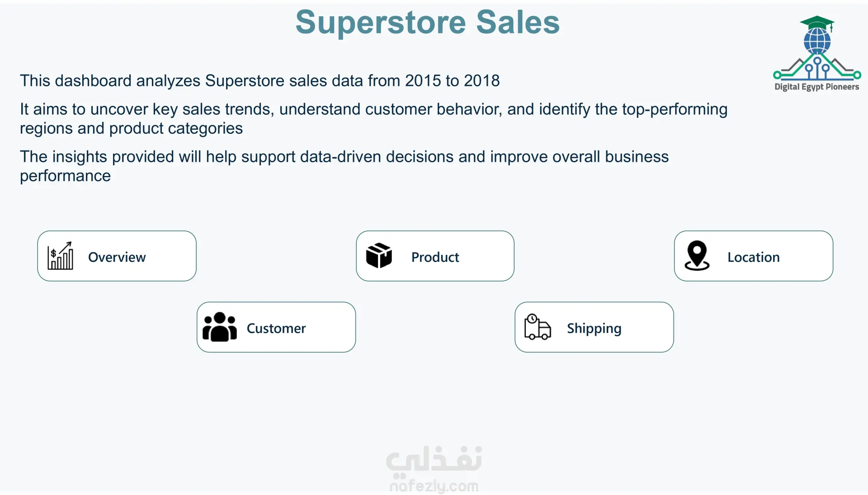
Task: Select the '2015 to 2018' description line
Action: (x=259, y=81)
